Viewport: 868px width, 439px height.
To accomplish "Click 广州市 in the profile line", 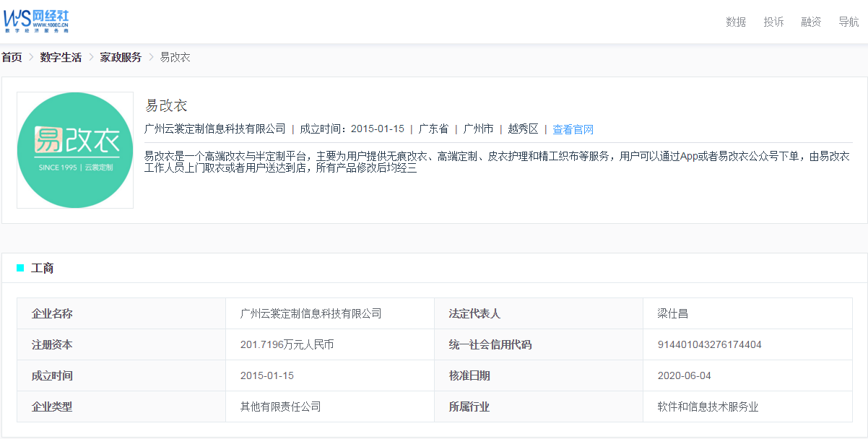I will click(x=478, y=129).
